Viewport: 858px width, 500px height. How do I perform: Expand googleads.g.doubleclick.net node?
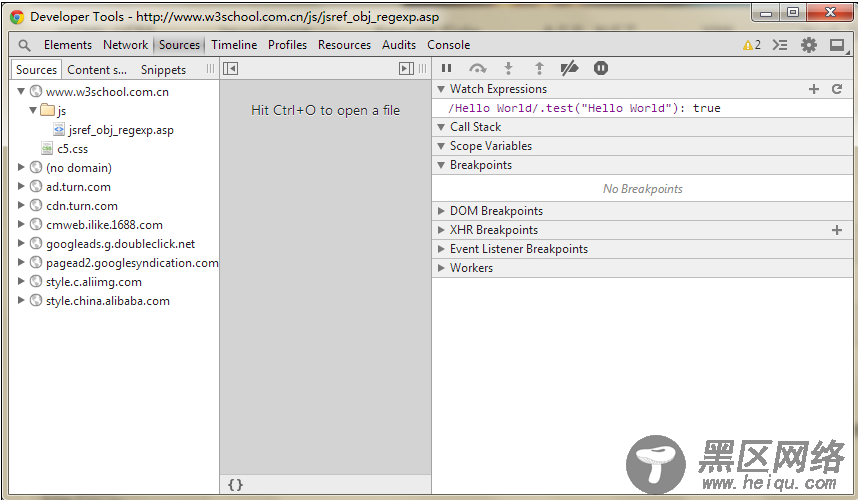21,243
